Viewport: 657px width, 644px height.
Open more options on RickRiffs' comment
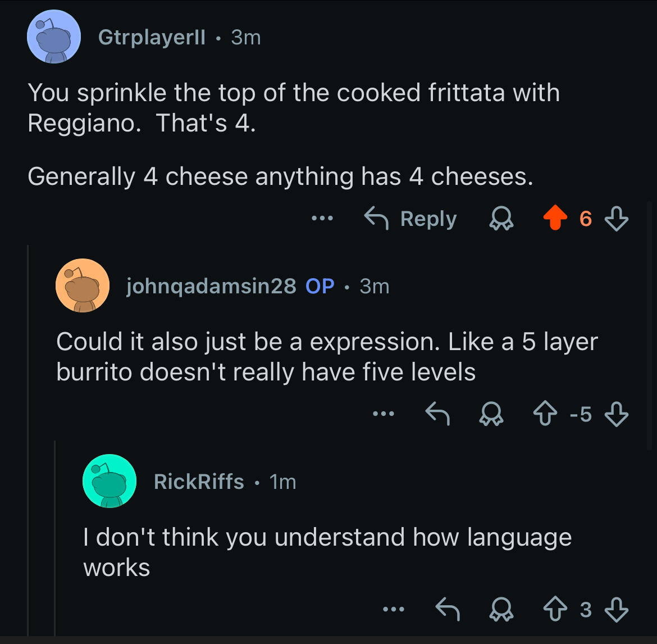tap(393, 609)
